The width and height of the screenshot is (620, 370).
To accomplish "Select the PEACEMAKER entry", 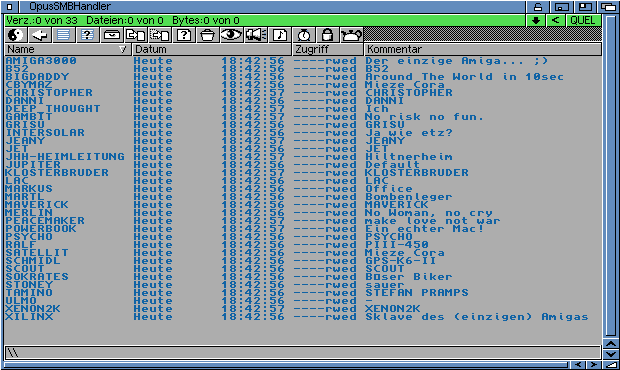I will (45, 221).
